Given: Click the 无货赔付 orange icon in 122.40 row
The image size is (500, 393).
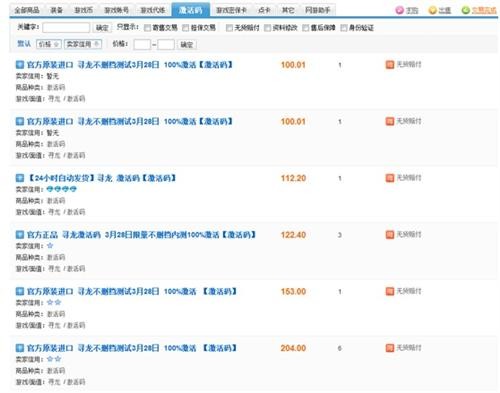Looking at the screenshot, I should (390, 235).
